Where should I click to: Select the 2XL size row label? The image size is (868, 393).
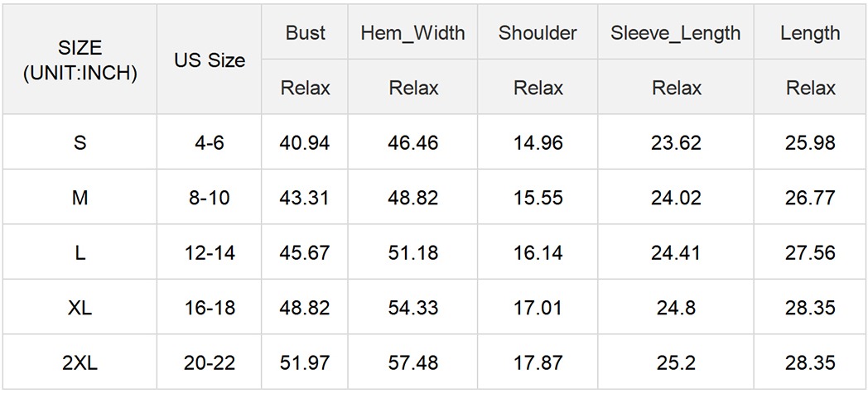[80, 362]
